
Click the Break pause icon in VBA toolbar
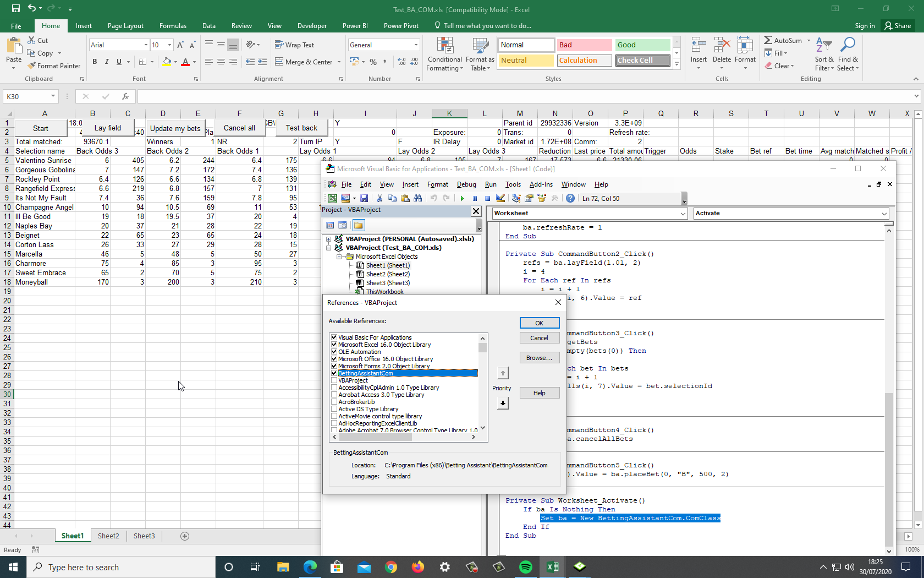475,198
